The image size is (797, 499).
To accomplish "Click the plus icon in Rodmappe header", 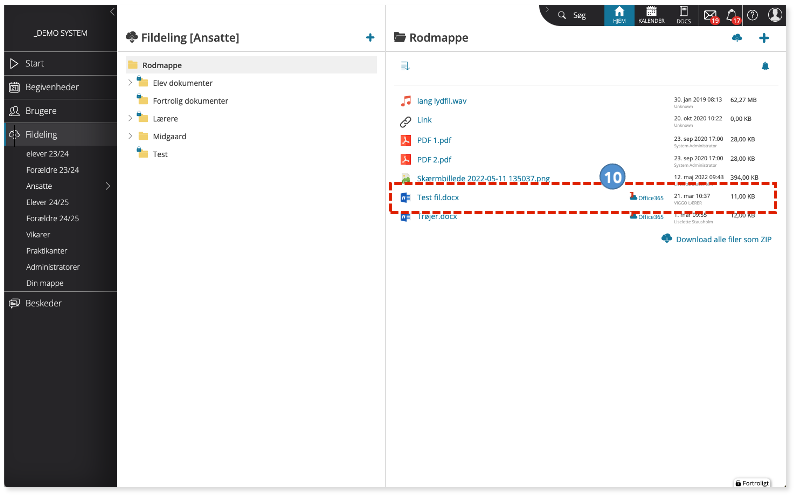I will click(x=763, y=38).
